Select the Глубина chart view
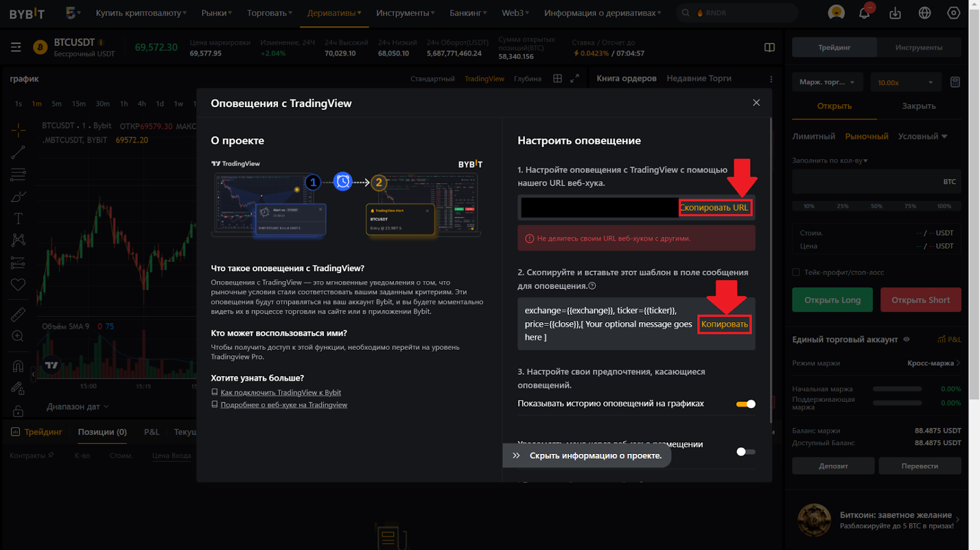 click(527, 79)
